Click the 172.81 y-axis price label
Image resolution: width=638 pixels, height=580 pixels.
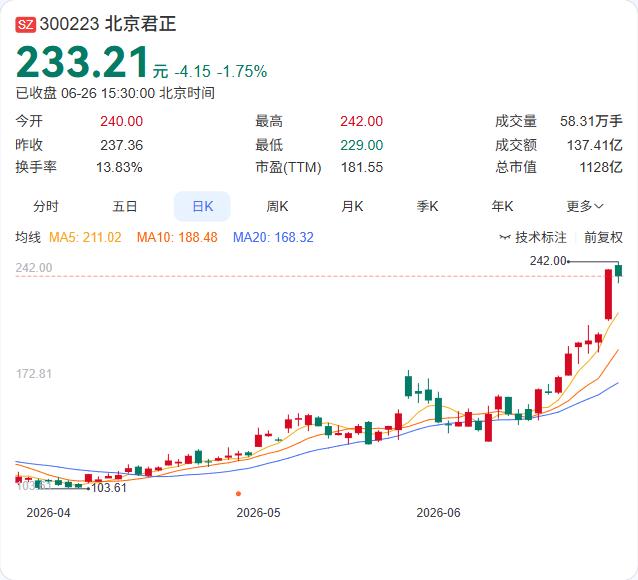coord(34,374)
